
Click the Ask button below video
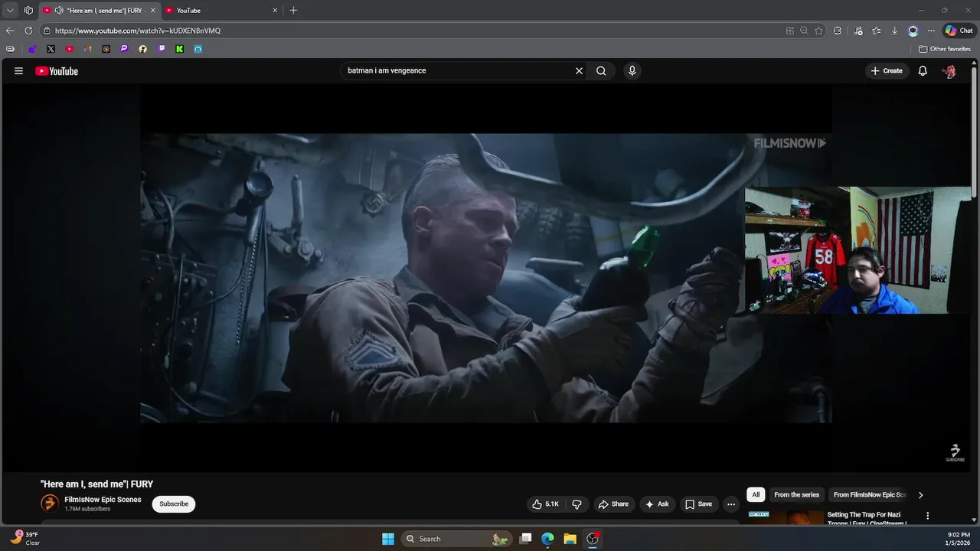657,504
